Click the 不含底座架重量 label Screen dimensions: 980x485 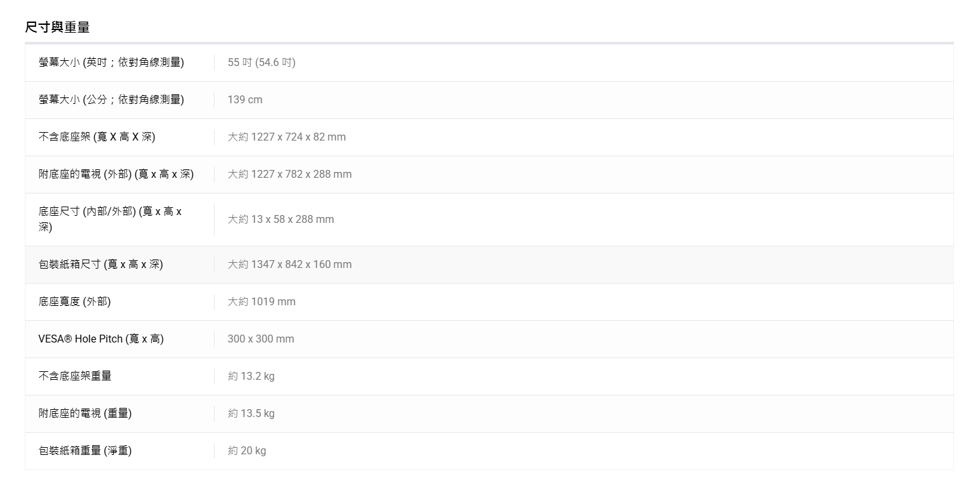click(75, 376)
